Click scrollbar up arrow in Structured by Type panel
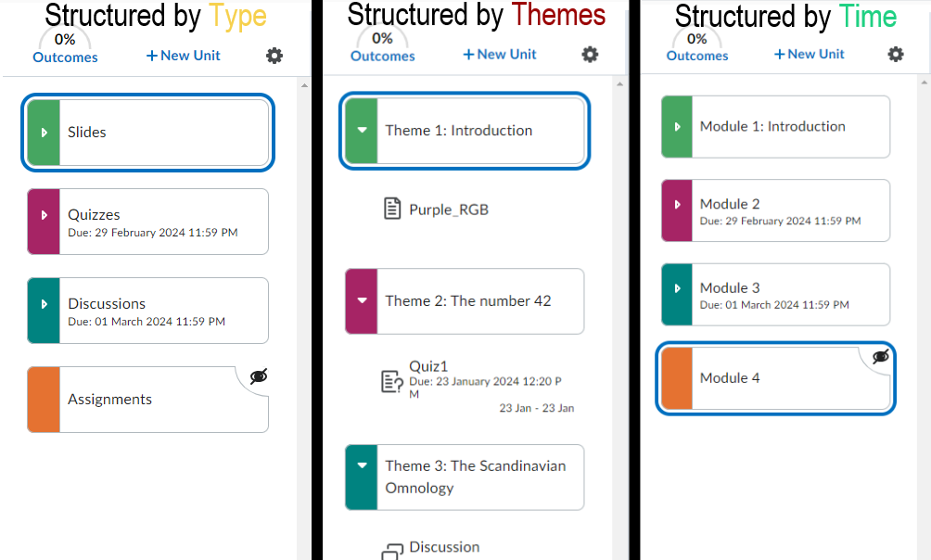 304,84
